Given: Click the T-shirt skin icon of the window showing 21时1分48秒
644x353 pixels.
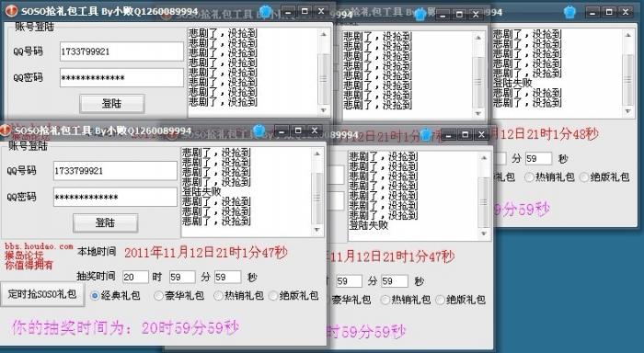Looking at the screenshot, I should point(570,12).
